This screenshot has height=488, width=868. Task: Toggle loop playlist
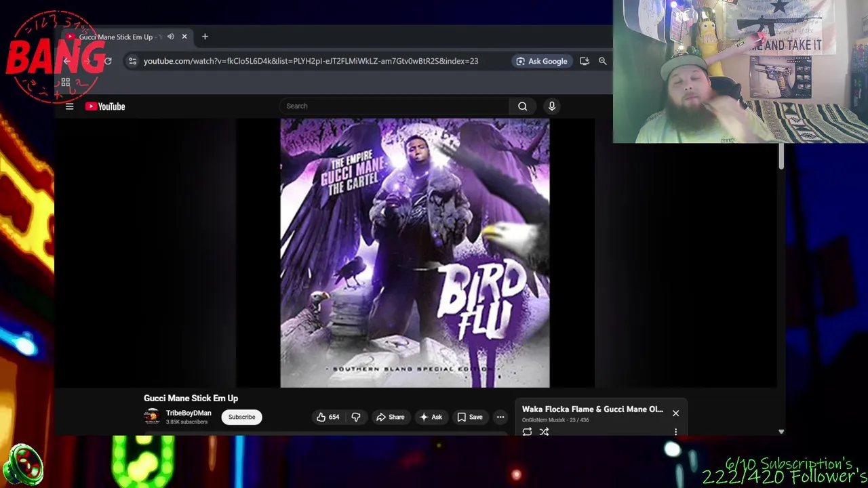[527, 432]
